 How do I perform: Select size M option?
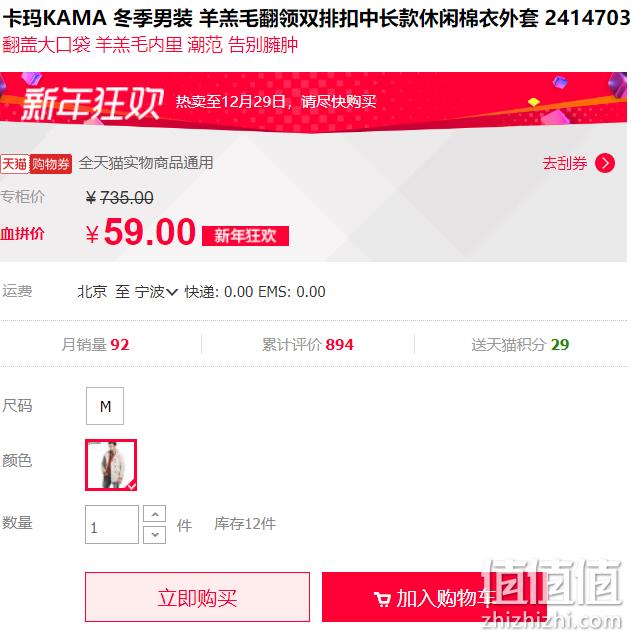(105, 406)
